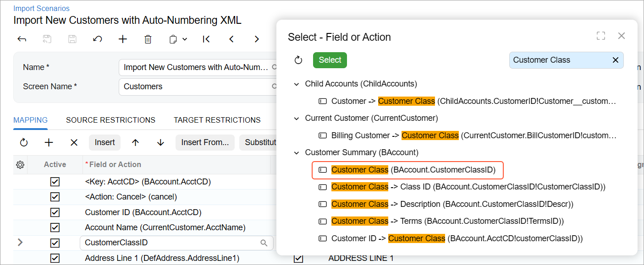Refresh the Field or Action dialog list
Viewport: 644px width, 265px height.
click(298, 60)
